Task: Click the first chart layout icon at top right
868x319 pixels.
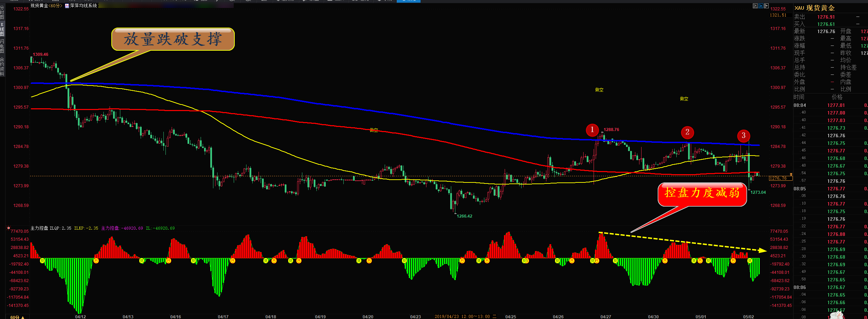Action: tap(755, 6)
